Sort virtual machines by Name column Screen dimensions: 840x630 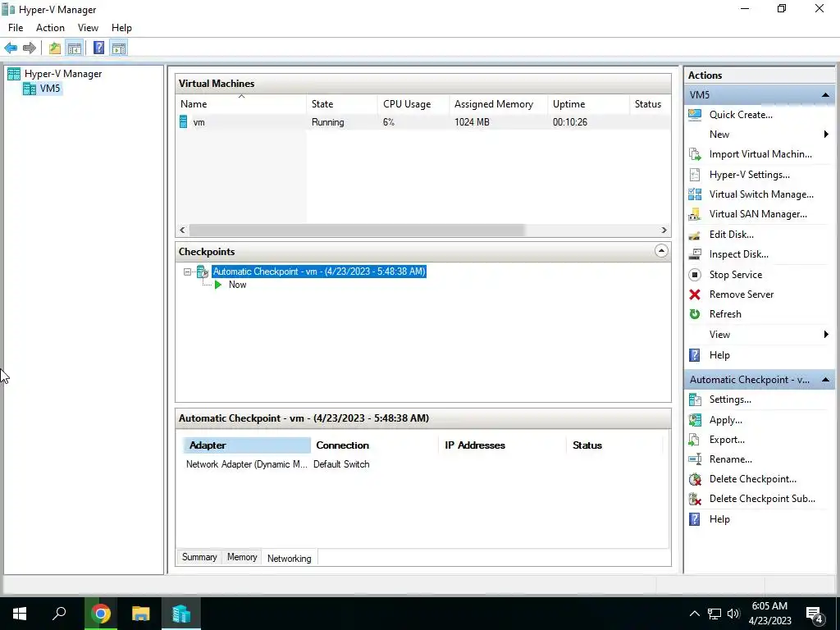point(241,104)
